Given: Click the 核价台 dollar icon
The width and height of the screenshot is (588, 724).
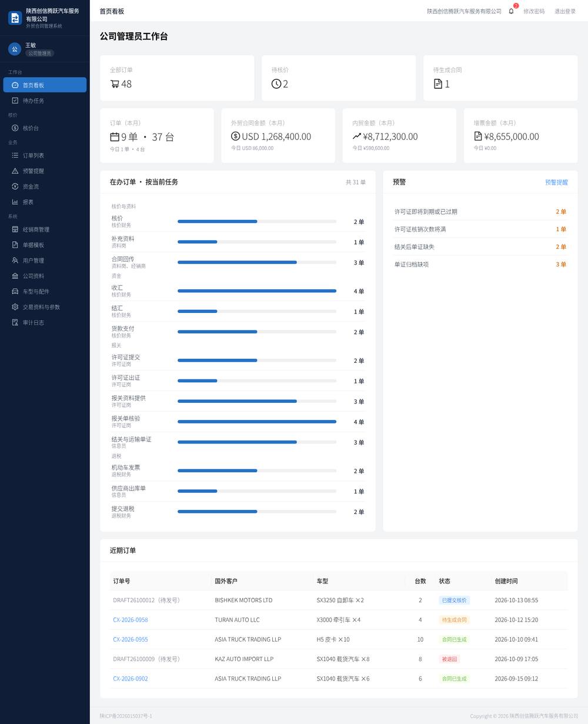Looking at the screenshot, I should 15,128.
